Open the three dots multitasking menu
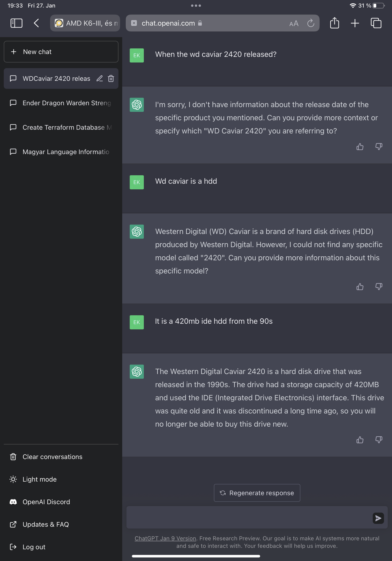Image resolution: width=392 pixels, height=561 pixels. 196,5
